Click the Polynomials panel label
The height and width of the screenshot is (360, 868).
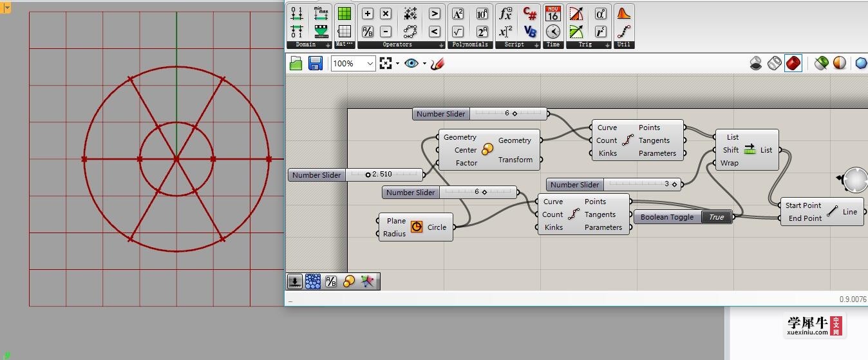470,44
